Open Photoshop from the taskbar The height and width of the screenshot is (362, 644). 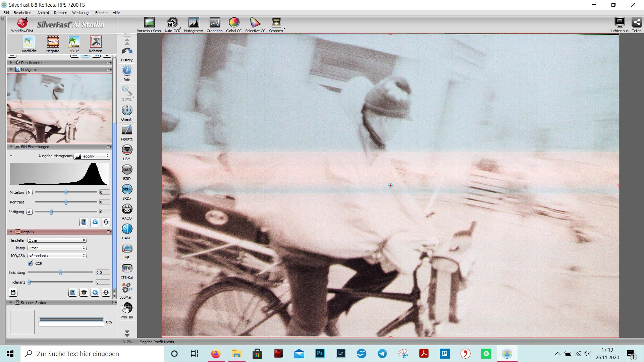click(320, 353)
